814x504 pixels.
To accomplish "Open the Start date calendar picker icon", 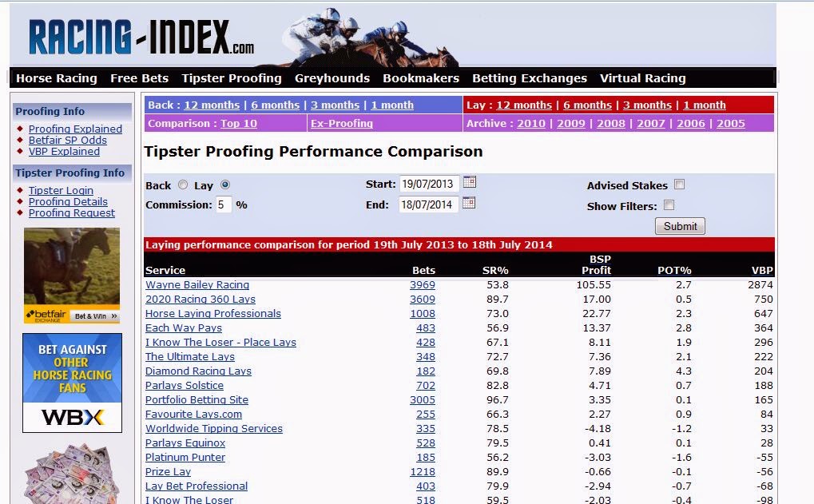I will pos(469,182).
